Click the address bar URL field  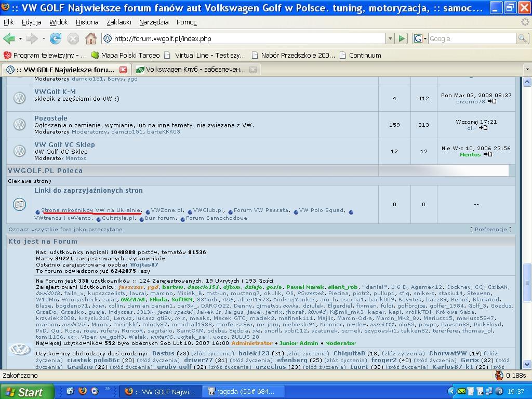coord(244,38)
